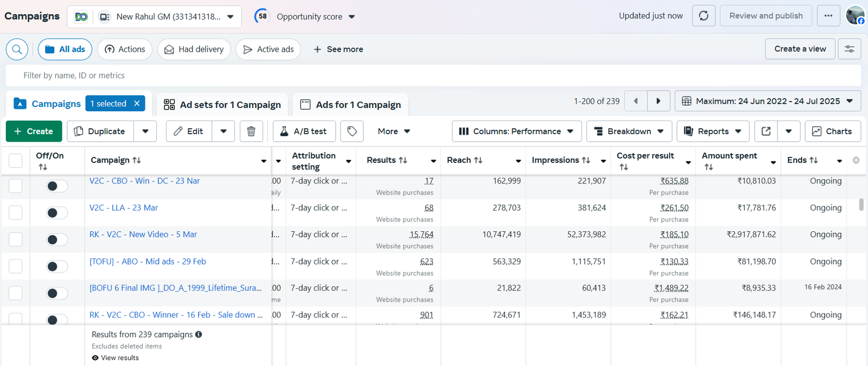The image size is (868, 366).
Task: Switch to Ad sets for 1 Campaign tab
Action: tap(223, 104)
